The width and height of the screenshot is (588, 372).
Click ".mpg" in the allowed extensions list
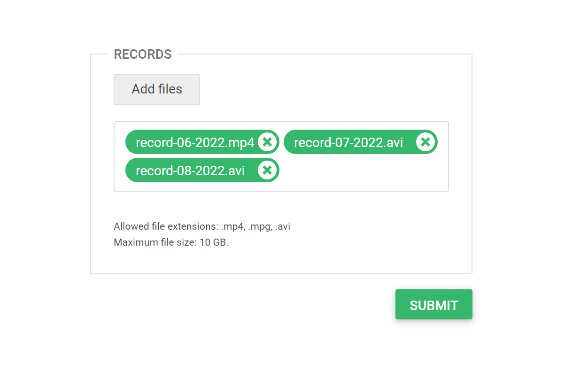260,226
